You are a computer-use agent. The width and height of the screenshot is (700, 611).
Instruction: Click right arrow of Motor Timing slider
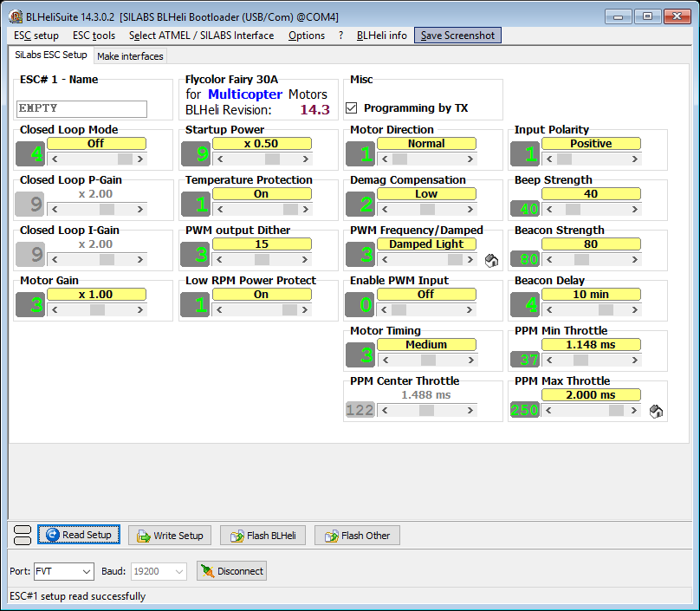471,360
